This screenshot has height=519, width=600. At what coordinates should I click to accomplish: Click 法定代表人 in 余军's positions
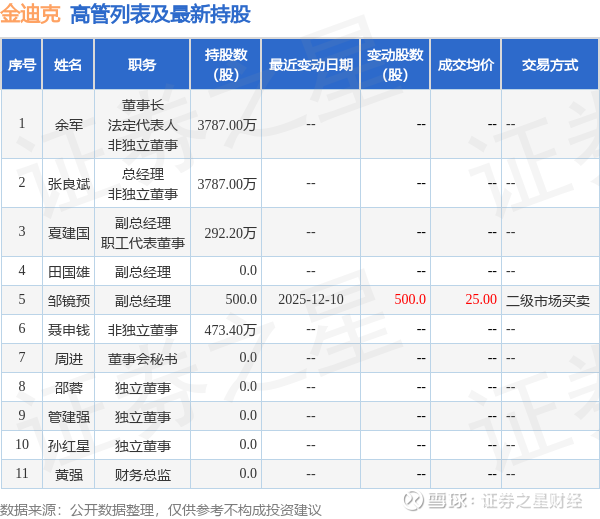pos(142,125)
